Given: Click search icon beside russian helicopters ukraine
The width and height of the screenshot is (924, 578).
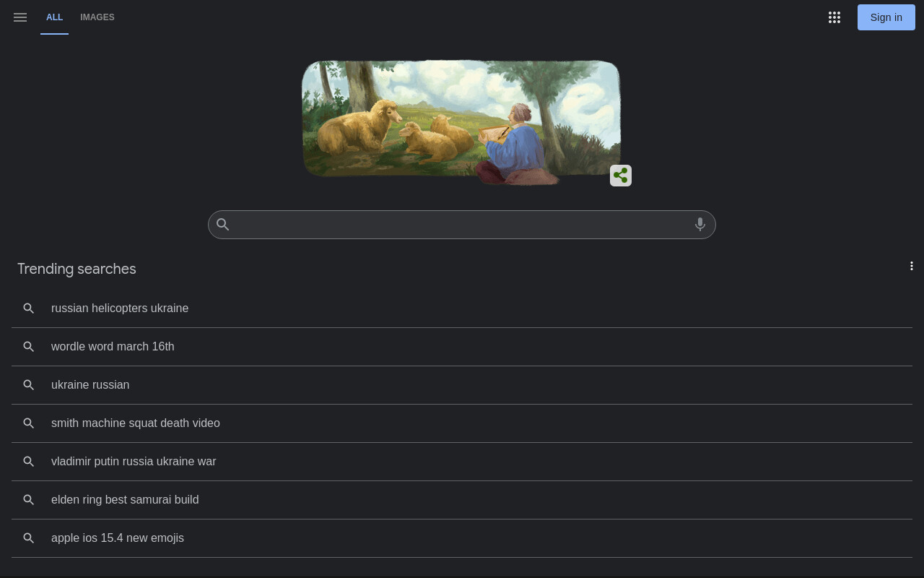Looking at the screenshot, I should (x=29, y=309).
